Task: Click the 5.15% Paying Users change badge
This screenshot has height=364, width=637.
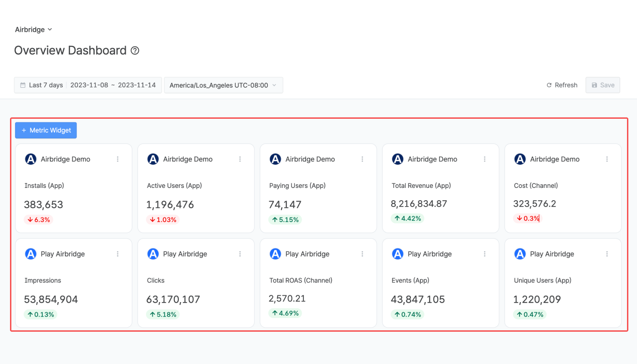Action: (x=285, y=220)
